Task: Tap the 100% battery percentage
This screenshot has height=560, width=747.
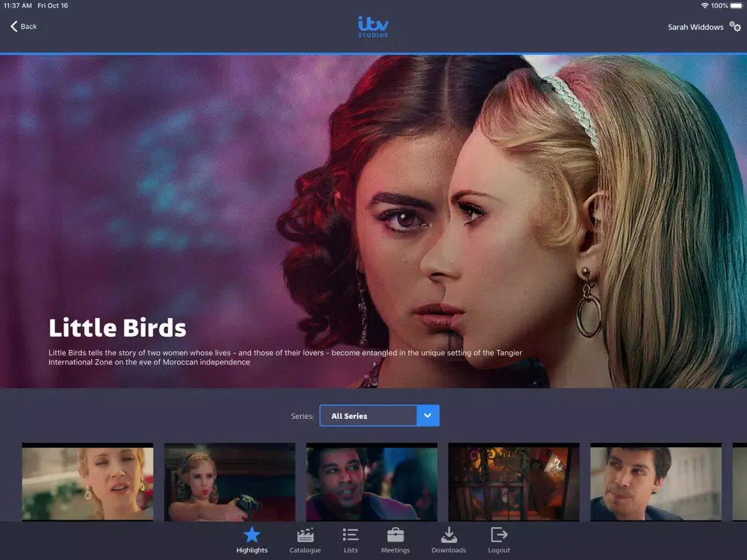Action: [719, 6]
